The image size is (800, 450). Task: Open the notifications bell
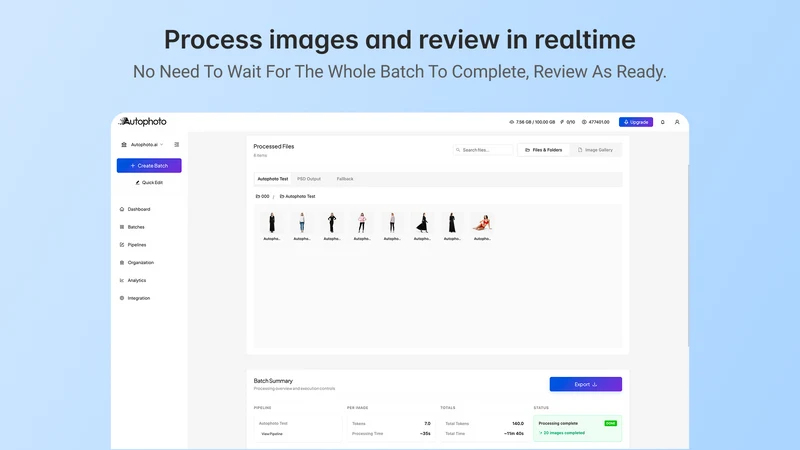[663, 122]
